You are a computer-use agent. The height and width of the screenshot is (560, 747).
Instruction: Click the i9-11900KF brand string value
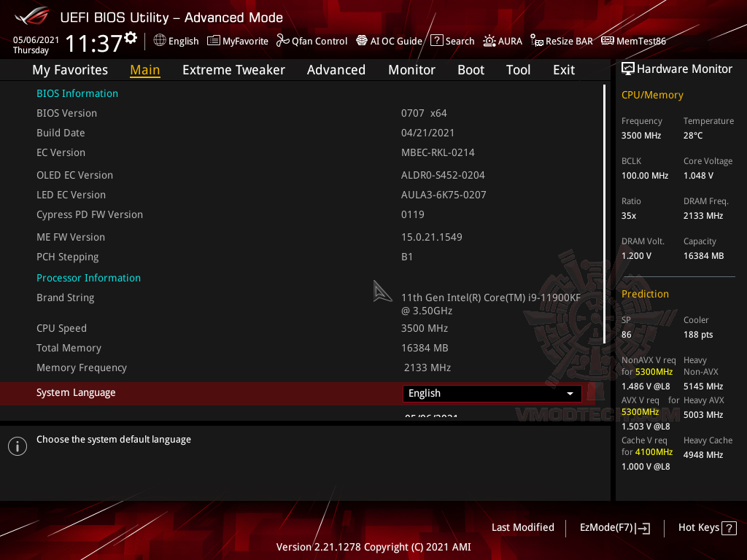tap(491, 304)
